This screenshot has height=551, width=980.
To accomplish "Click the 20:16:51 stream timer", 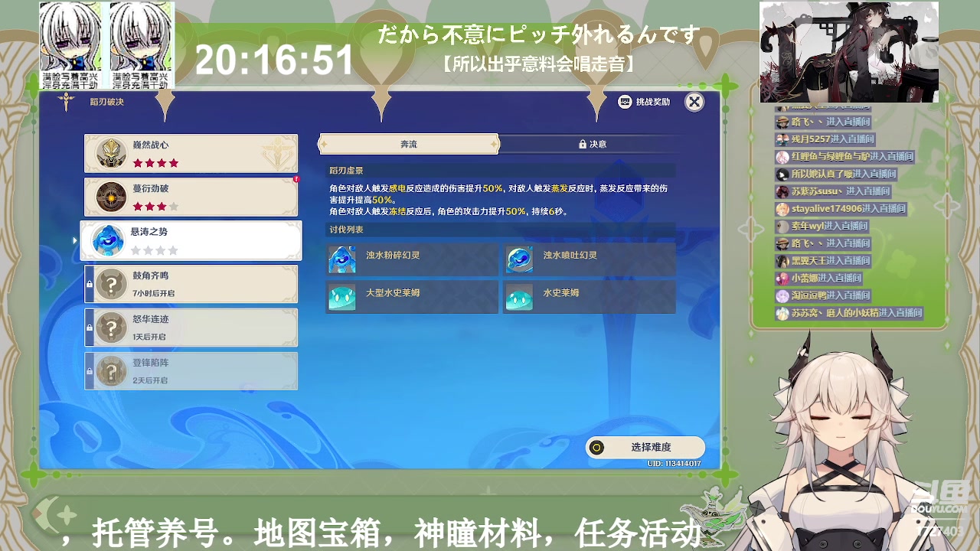I will [x=274, y=60].
